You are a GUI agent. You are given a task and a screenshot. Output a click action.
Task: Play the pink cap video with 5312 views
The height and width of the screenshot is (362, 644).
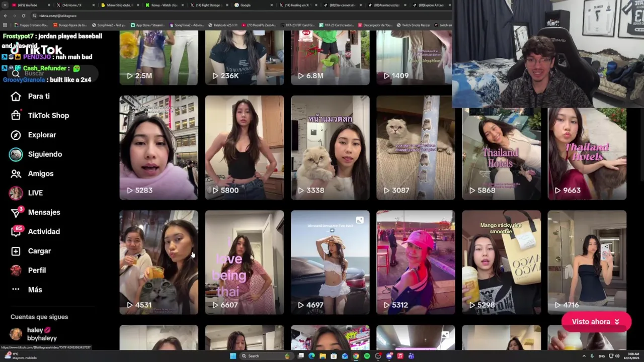416,262
